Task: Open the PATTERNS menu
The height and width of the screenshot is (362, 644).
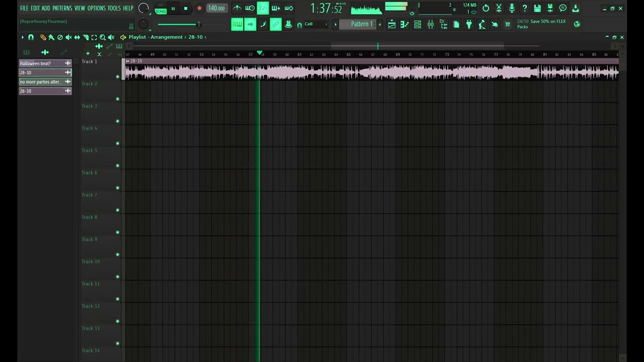Action: [x=62, y=8]
